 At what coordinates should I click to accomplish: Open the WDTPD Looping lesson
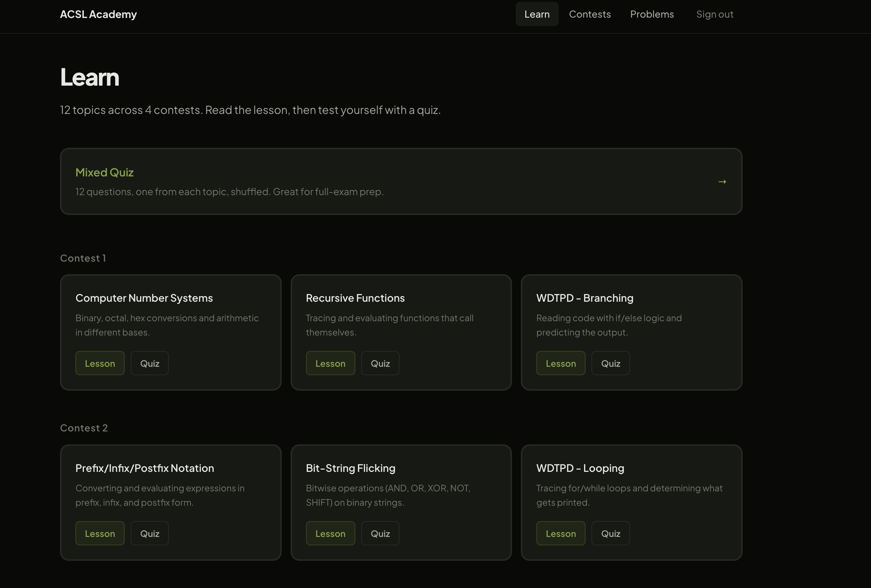pos(561,533)
